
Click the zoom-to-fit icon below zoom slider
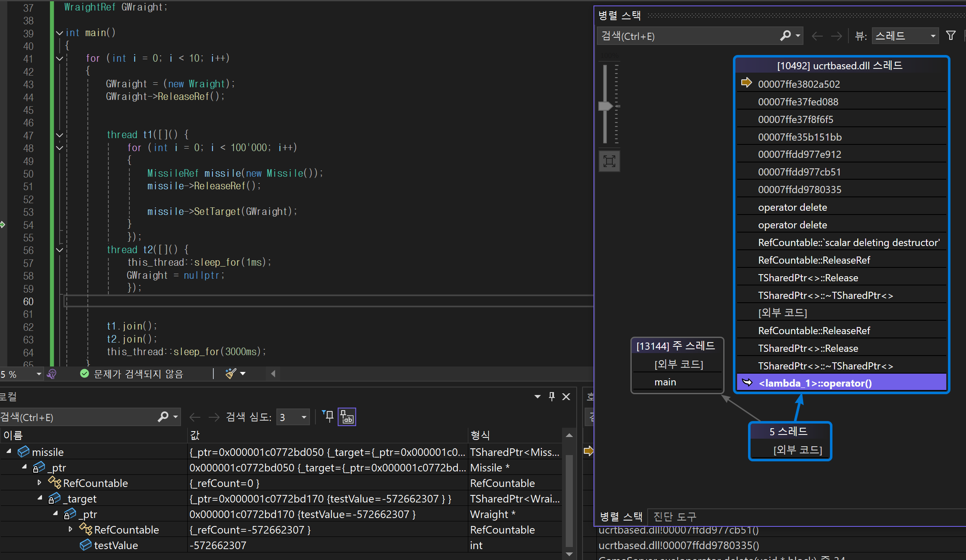coord(609,161)
